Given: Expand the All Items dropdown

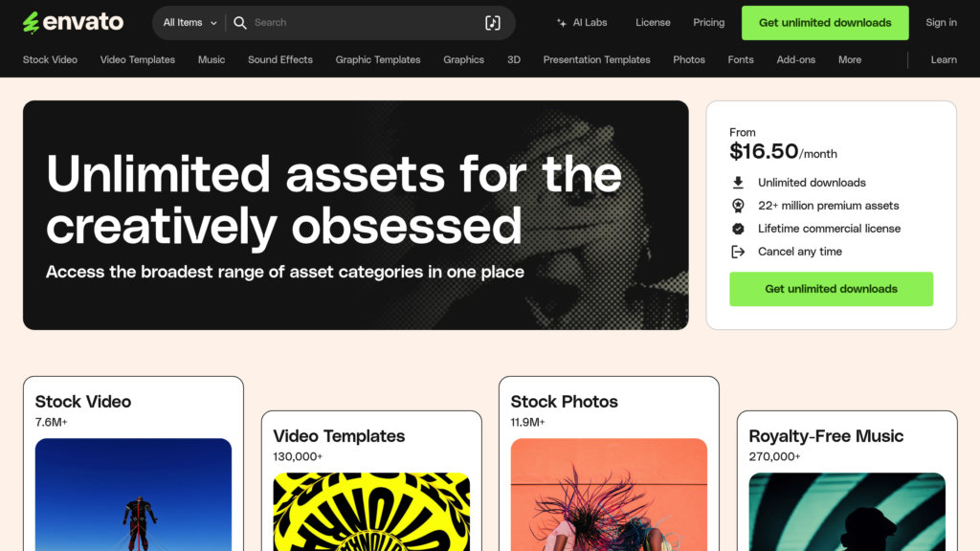Looking at the screenshot, I should 190,23.
